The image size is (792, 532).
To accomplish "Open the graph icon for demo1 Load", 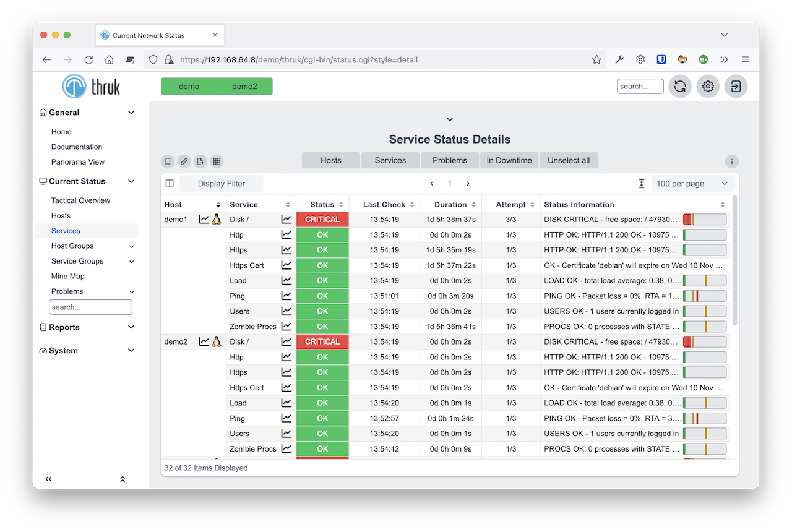I will (x=286, y=280).
